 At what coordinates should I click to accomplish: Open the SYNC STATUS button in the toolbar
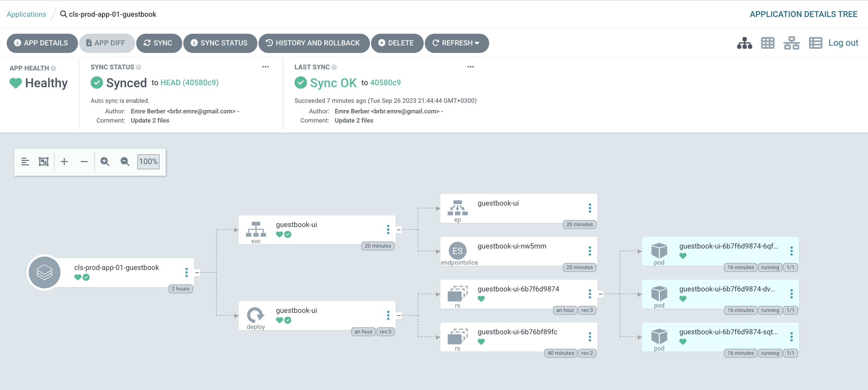tap(220, 43)
